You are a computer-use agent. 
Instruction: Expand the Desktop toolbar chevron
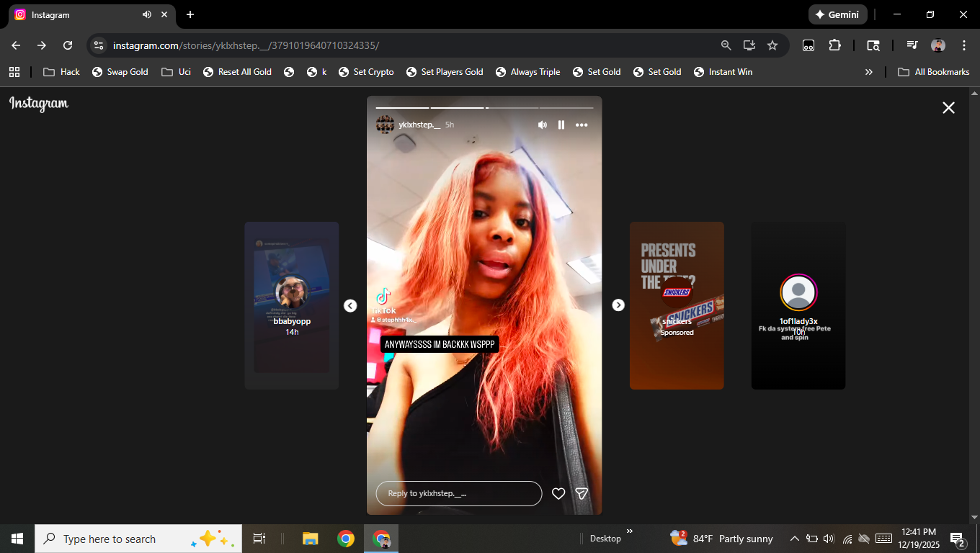pos(630,531)
